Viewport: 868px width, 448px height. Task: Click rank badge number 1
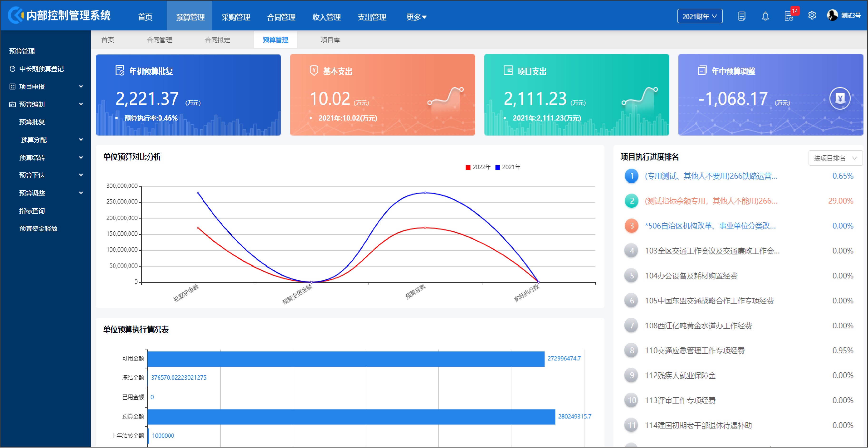(632, 176)
